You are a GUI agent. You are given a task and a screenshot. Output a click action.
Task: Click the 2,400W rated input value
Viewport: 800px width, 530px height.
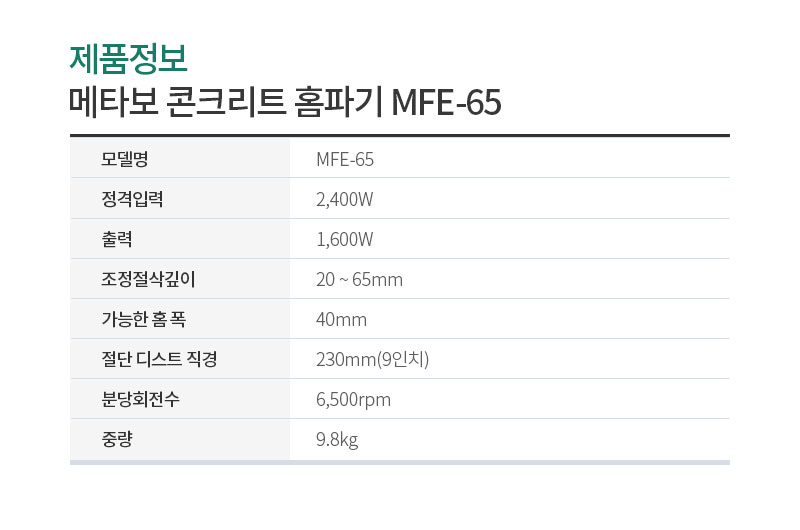[344, 199]
